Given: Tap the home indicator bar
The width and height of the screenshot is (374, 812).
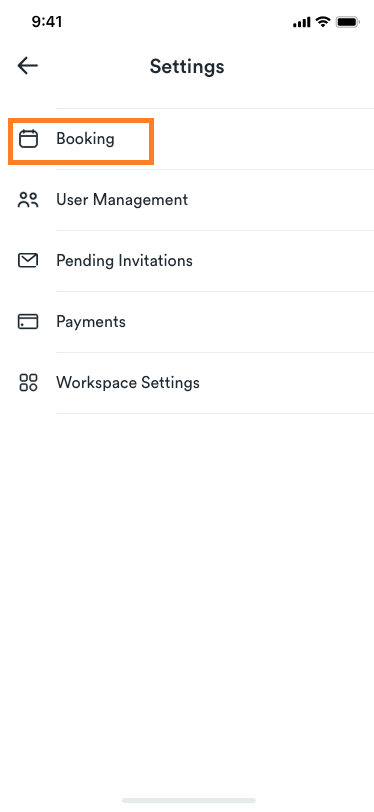Looking at the screenshot, I should (x=189, y=800).
